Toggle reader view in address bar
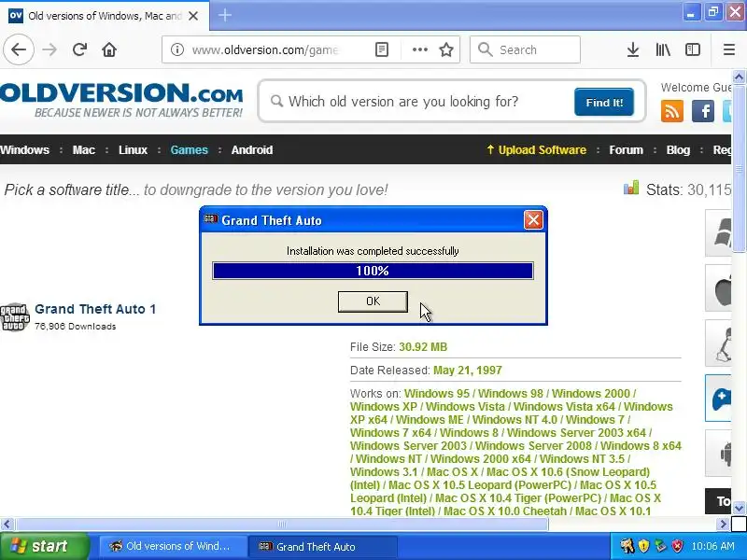The image size is (747, 560). (x=382, y=49)
